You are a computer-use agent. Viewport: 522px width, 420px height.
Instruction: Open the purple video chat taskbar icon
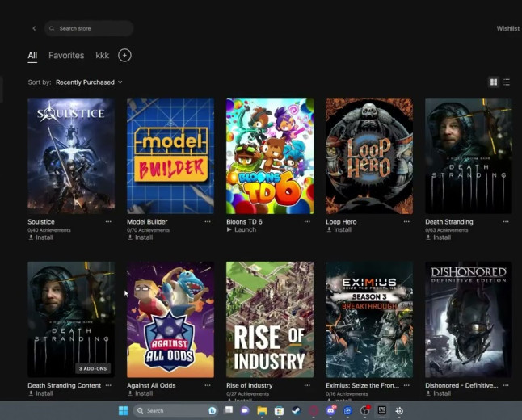(x=245, y=410)
